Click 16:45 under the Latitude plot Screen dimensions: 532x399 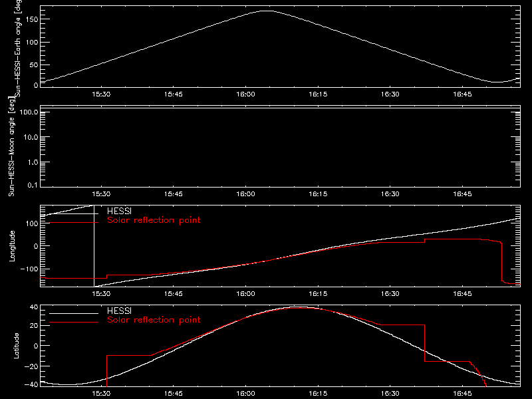(x=462, y=393)
